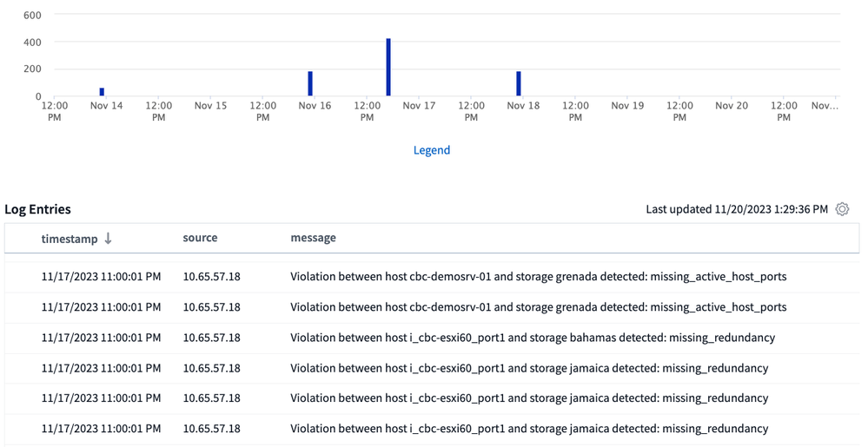
Task: Select the message column header
Action: coord(313,238)
